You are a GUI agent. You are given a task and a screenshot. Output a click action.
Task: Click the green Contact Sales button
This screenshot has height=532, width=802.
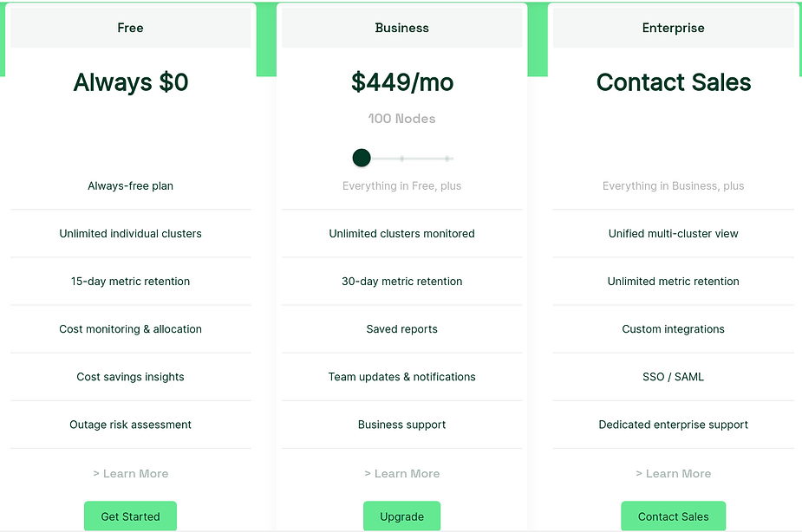673,516
